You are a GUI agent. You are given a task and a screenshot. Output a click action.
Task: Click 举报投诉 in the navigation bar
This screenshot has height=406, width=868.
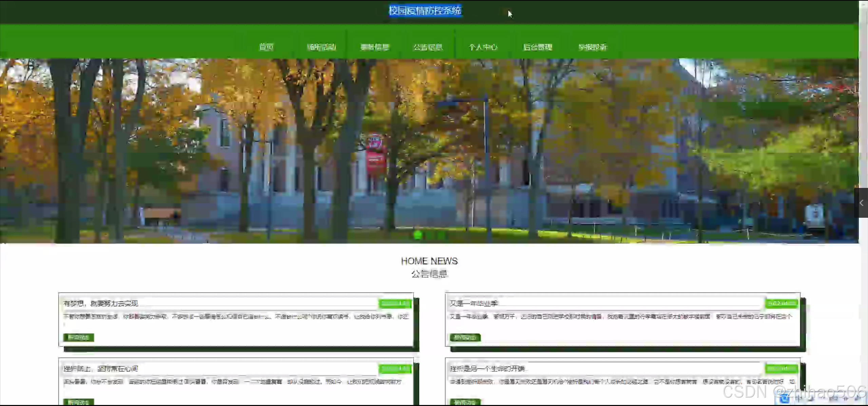click(592, 47)
